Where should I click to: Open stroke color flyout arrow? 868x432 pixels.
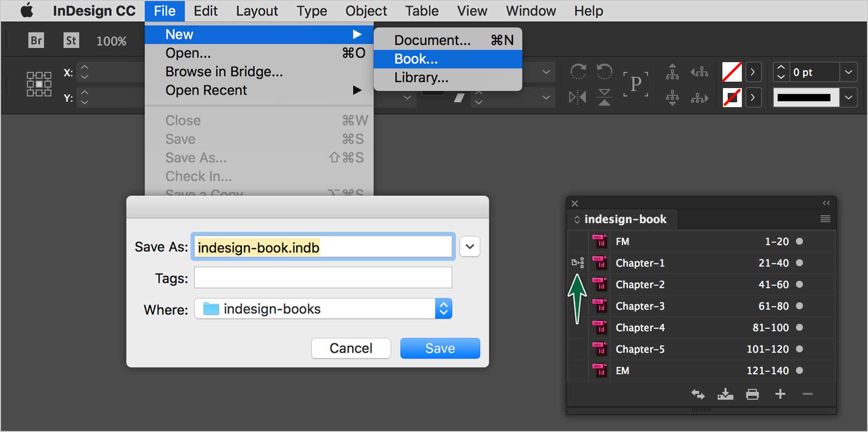[753, 98]
